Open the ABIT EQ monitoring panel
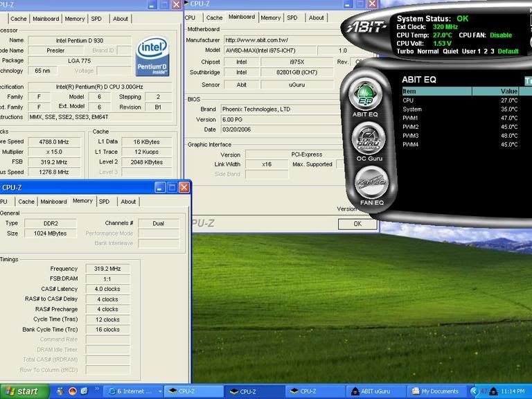Screen dimensions: 532x399 [364, 96]
